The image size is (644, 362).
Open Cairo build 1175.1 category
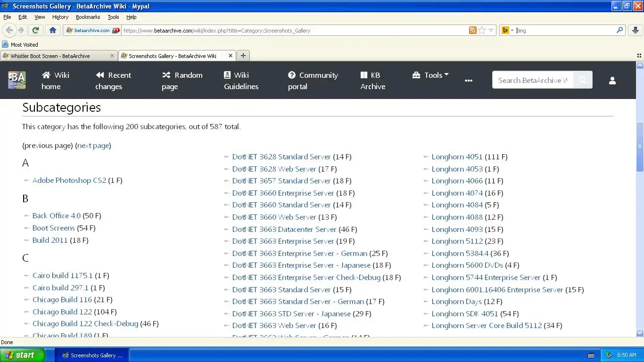pos(63,276)
